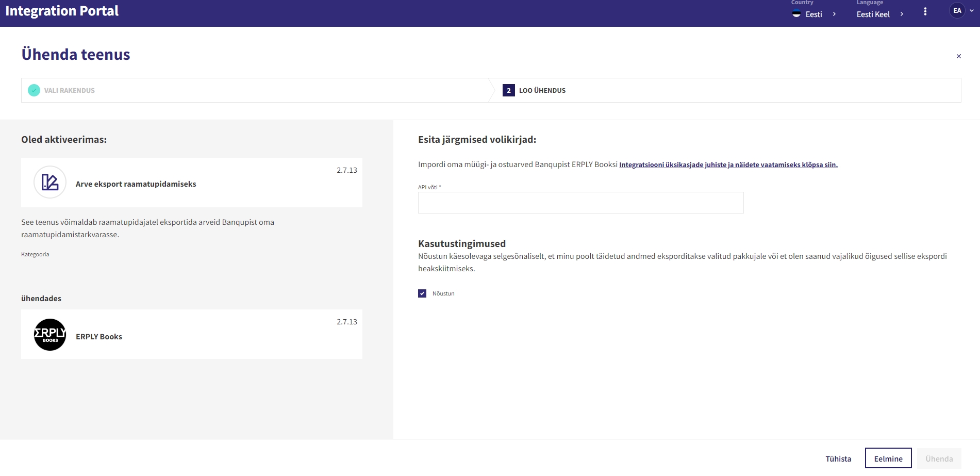Click the Tühista button

[838, 458]
